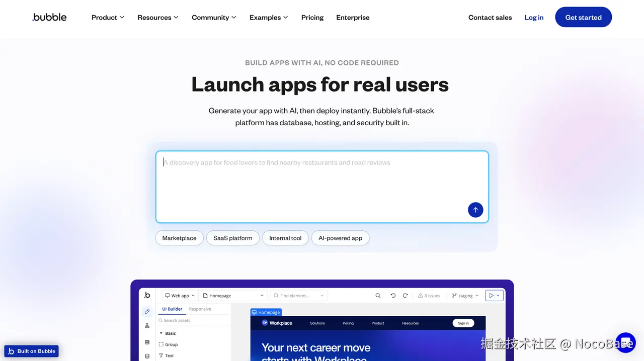Click the Preview play button in the editor
644x361 pixels.
(491, 296)
